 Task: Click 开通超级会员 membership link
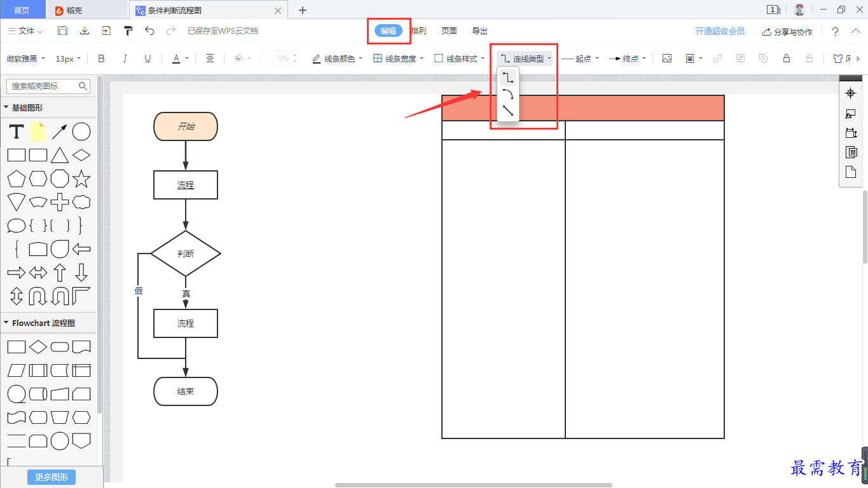(x=720, y=31)
